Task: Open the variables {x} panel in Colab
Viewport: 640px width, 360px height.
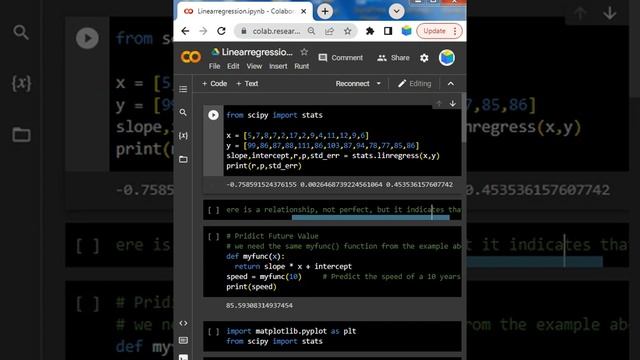Action: click(183, 136)
